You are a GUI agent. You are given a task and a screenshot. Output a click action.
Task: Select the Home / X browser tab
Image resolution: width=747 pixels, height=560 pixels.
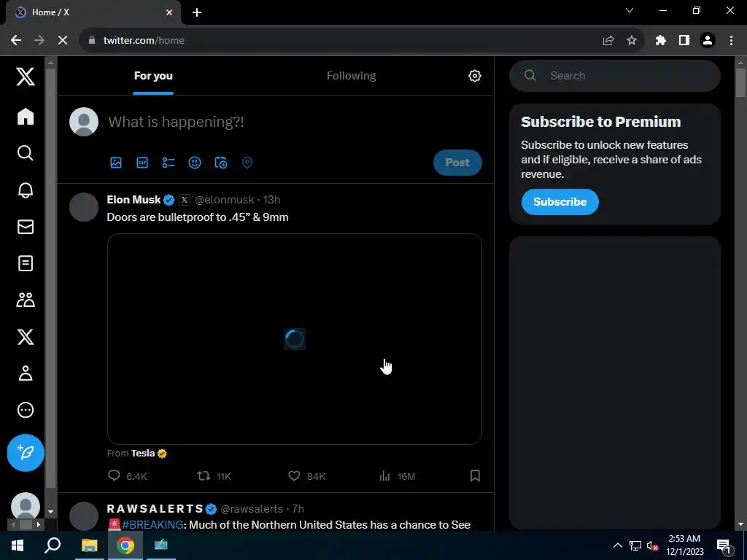pos(93,12)
